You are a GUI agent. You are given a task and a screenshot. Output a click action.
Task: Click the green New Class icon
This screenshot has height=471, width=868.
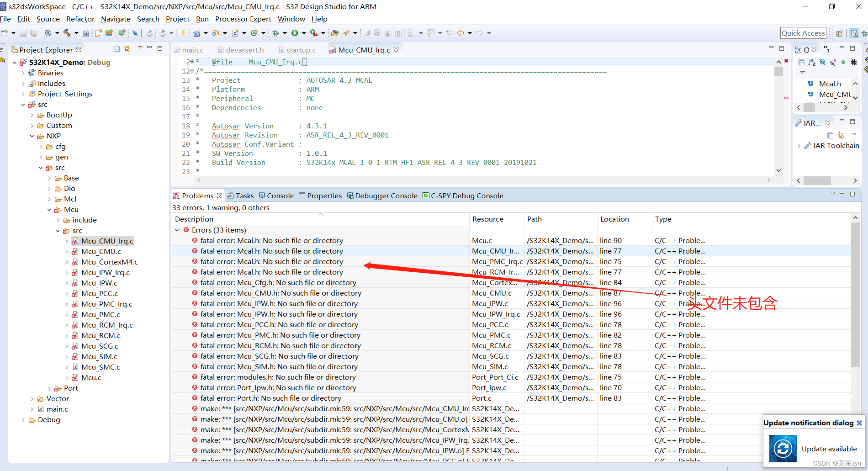[x=254, y=33]
